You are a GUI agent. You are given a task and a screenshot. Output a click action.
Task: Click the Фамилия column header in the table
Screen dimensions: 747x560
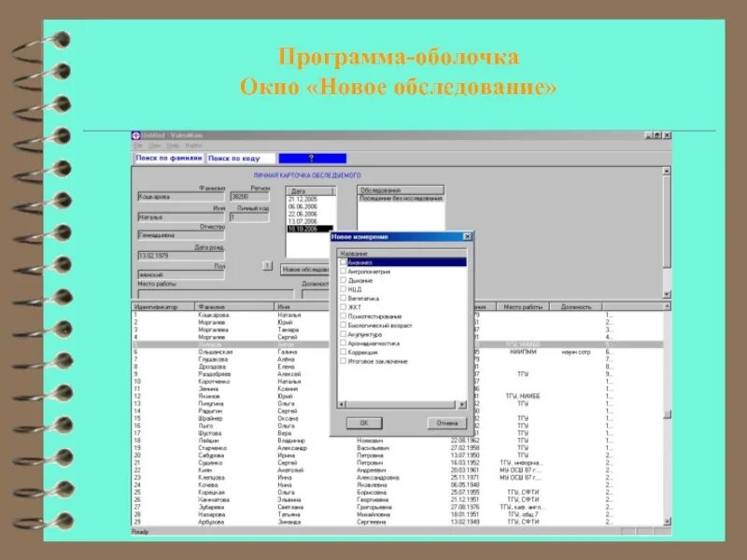235,307
